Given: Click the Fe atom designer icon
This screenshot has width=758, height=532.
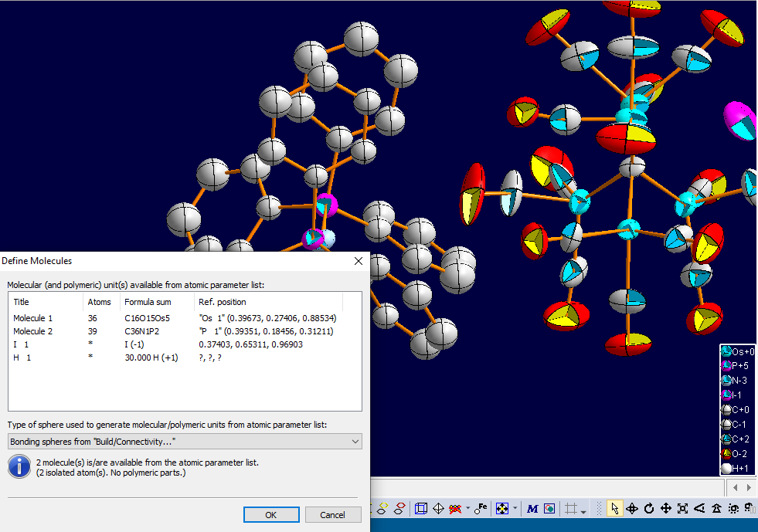Looking at the screenshot, I should (x=481, y=508).
